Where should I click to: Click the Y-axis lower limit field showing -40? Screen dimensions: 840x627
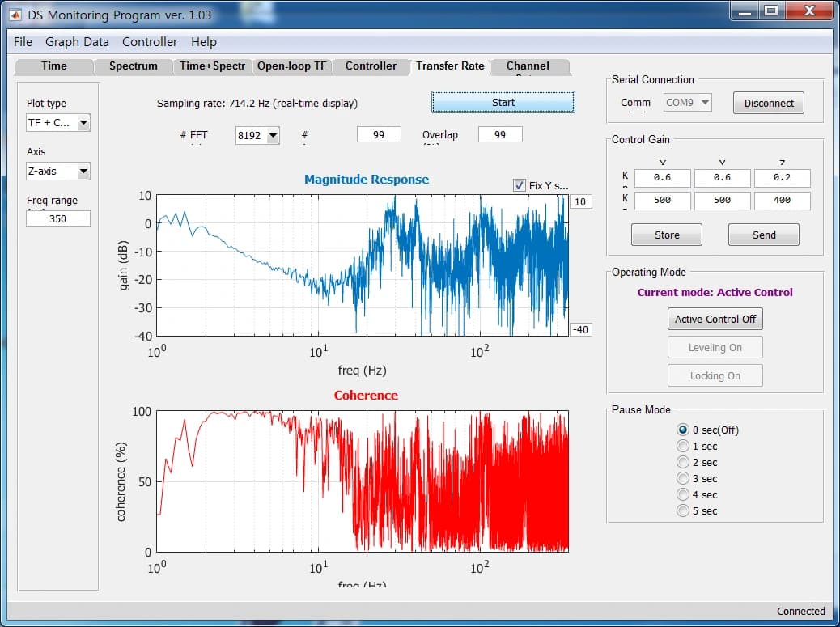[x=580, y=330]
